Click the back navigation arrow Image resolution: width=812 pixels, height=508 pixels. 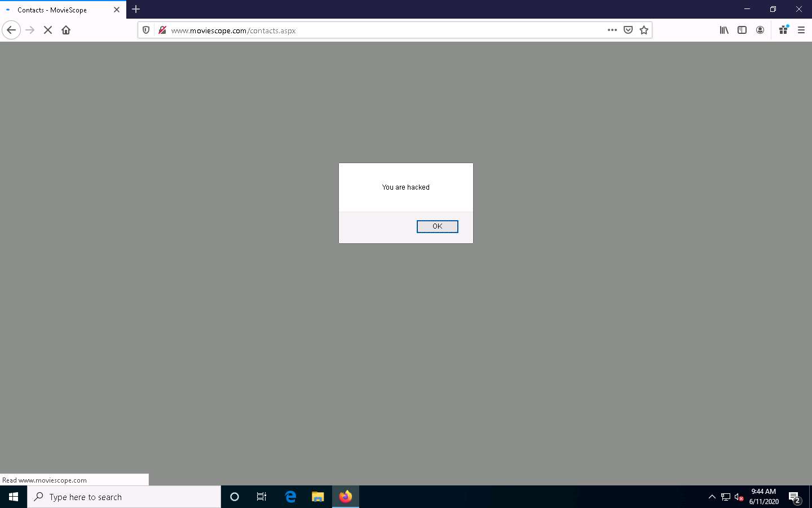11,30
